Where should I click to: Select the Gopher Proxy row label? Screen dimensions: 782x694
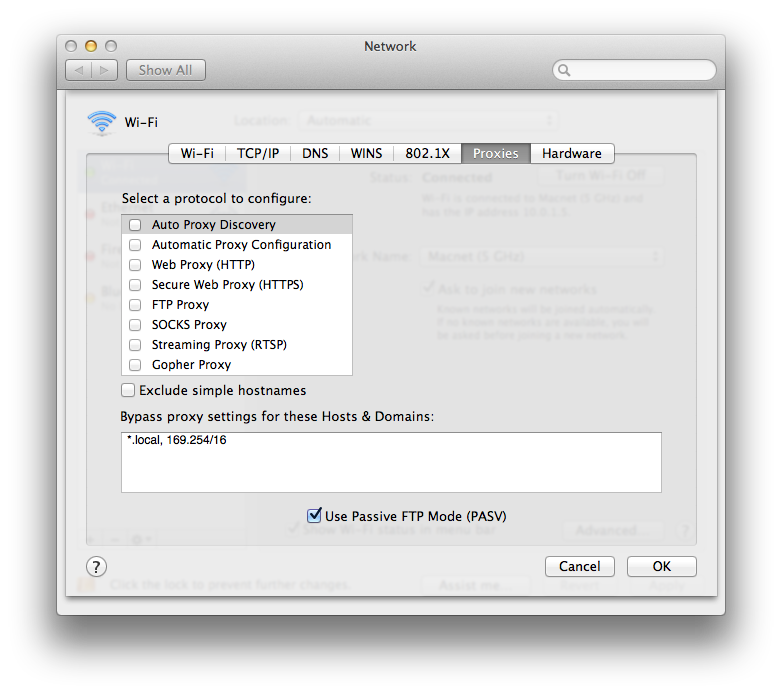[x=192, y=365]
